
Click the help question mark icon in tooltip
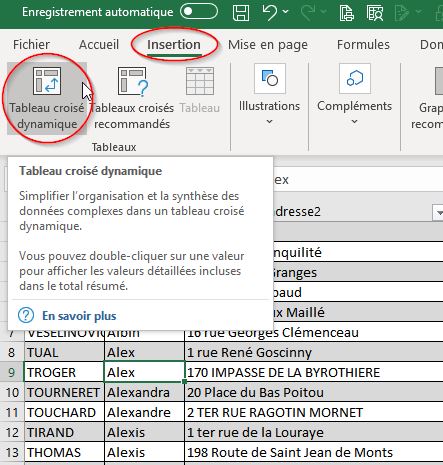click(26, 315)
